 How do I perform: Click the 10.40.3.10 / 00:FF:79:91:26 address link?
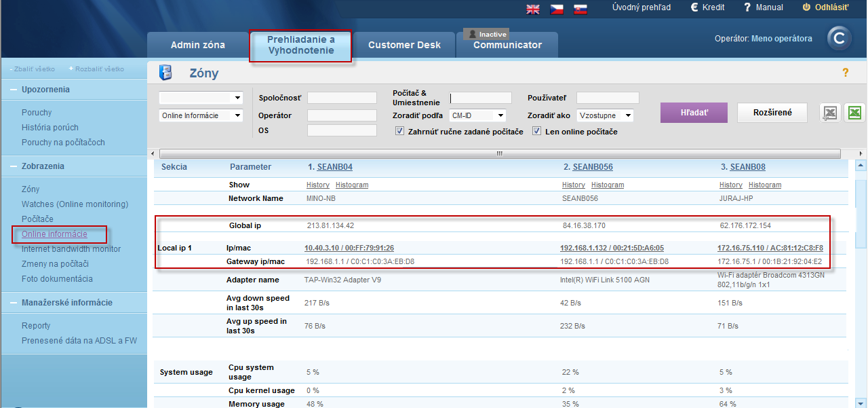[349, 248]
